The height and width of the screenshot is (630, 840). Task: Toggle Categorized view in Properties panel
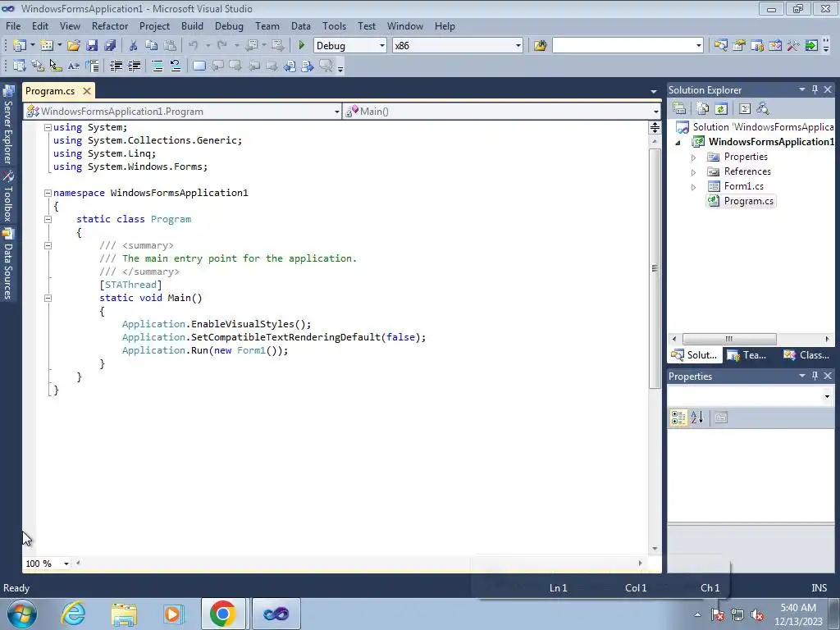click(678, 418)
